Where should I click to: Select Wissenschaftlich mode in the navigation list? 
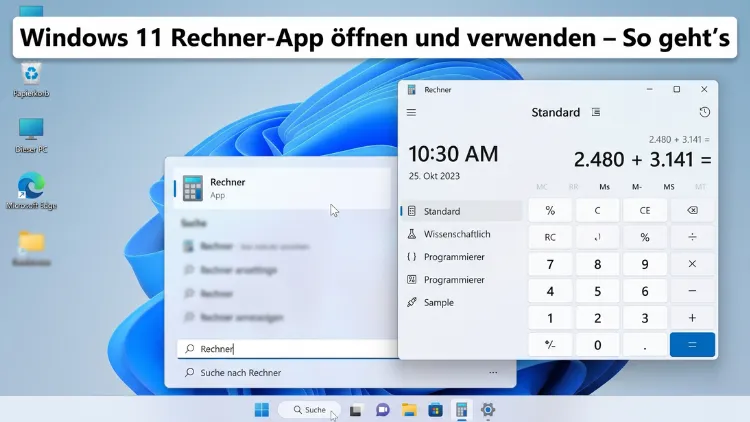pos(461,234)
